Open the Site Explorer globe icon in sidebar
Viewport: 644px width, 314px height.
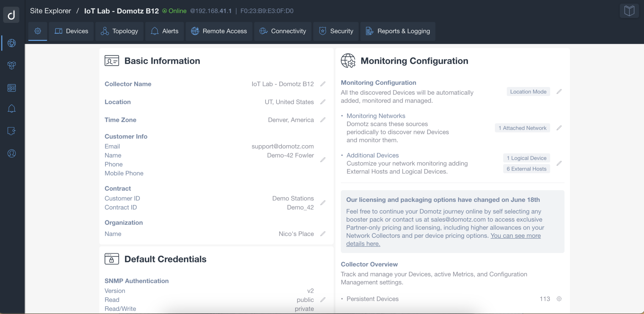pyautogui.click(x=11, y=43)
